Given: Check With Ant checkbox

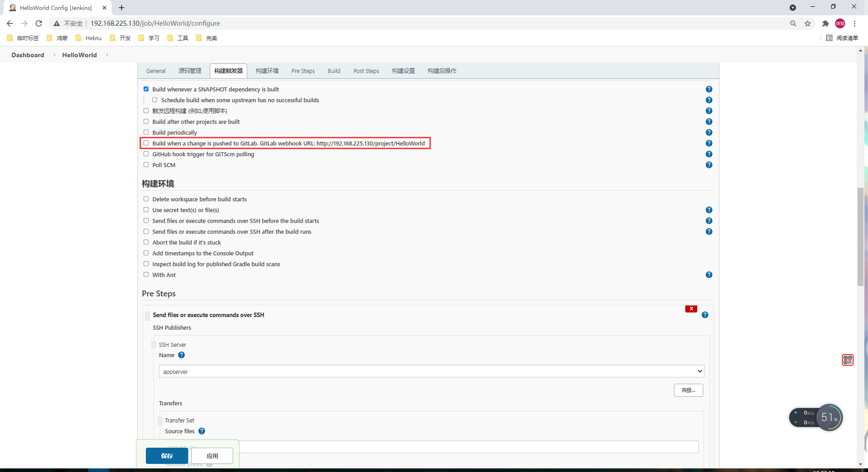Looking at the screenshot, I should pyautogui.click(x=146, y=275).
